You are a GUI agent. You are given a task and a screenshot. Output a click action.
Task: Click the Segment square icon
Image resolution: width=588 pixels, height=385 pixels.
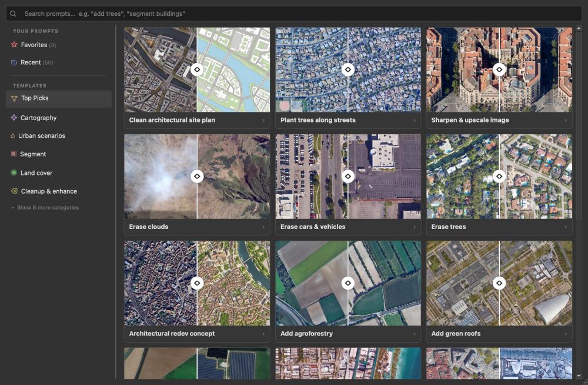pos(14,154)
